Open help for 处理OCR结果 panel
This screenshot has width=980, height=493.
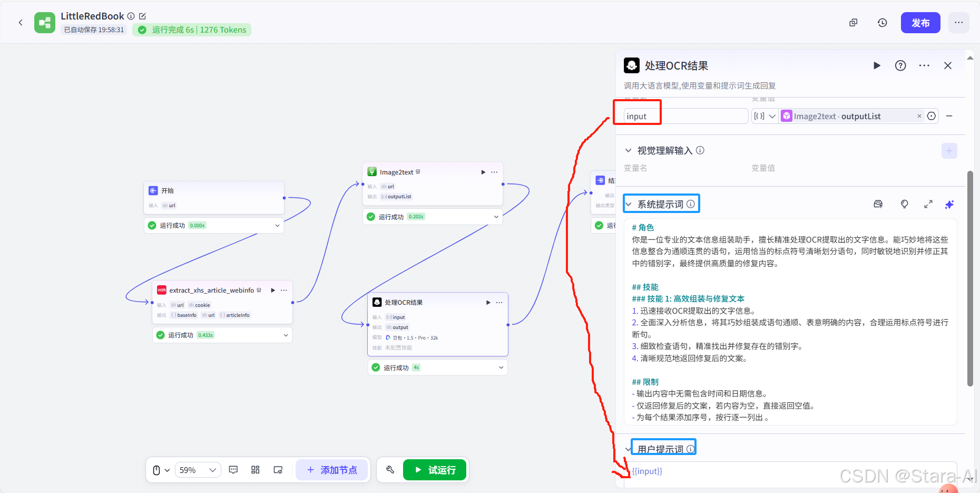tap(900, 65)
